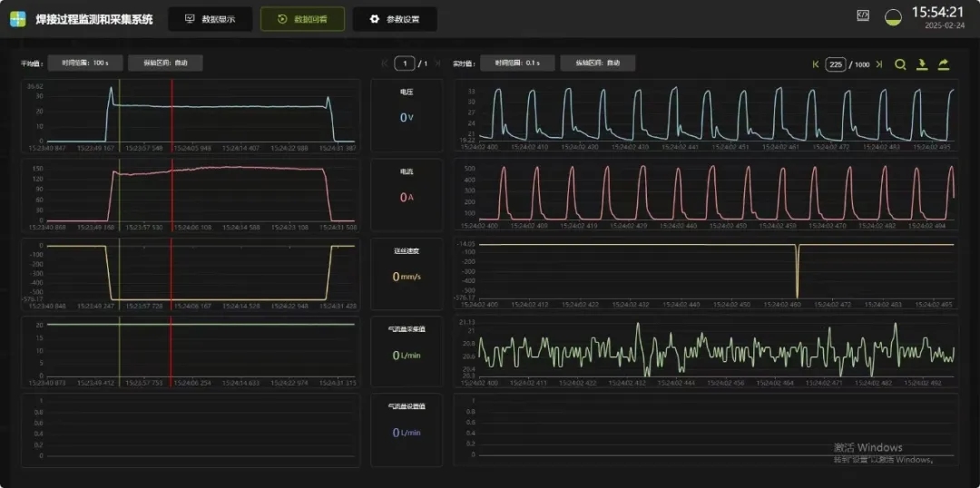Open the code console icon in header

(863, 15)
